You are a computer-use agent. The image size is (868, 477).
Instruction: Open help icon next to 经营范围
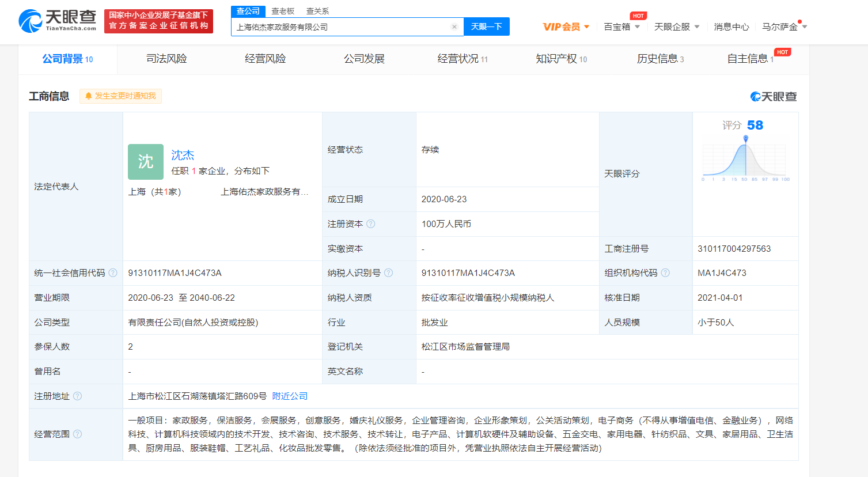[78, 434]
